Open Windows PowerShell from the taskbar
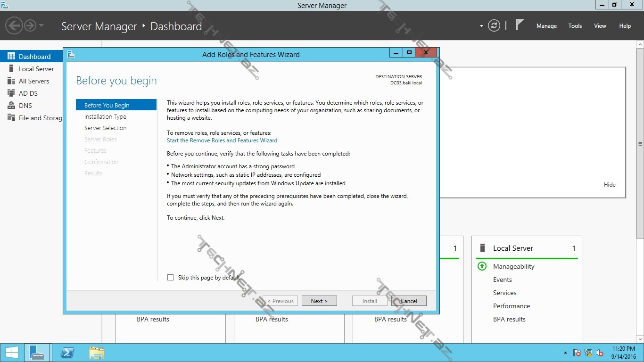This screenshot has width=644, height=362. [67, 353]
